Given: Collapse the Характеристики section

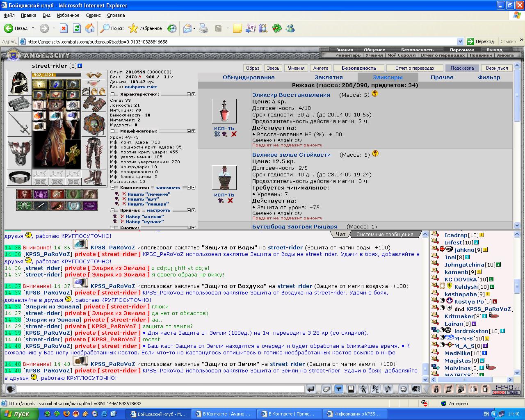Looking at the screenshot, I should [x=112, y=94].
